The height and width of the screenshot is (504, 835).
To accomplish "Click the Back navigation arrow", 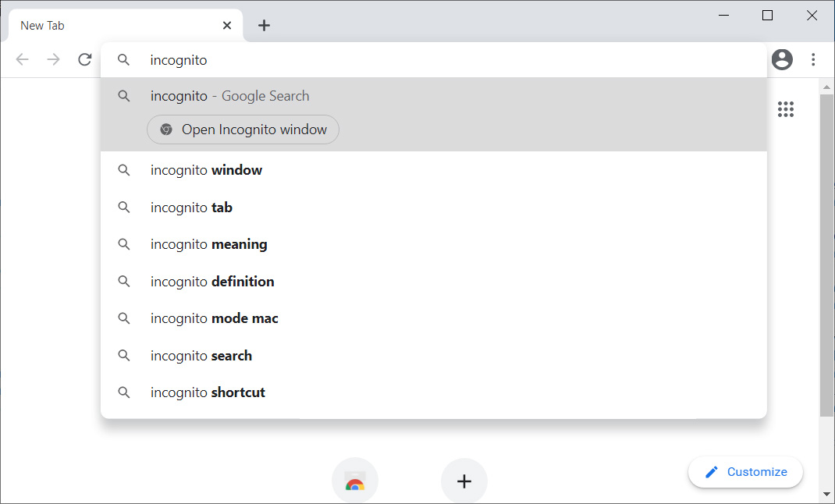I will [x=22, y=59].
